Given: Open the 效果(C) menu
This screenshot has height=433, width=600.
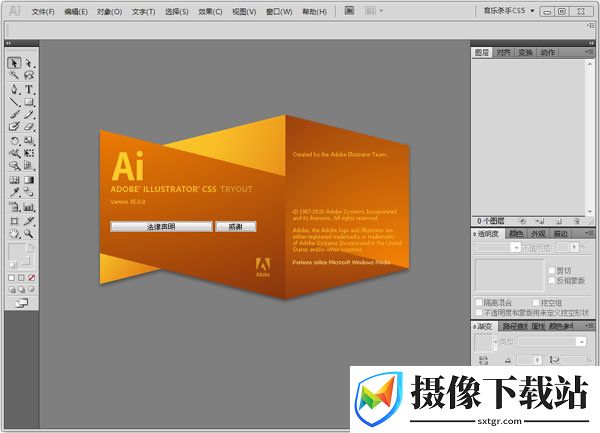Looking at the screenshot, I should pos(210,12).
